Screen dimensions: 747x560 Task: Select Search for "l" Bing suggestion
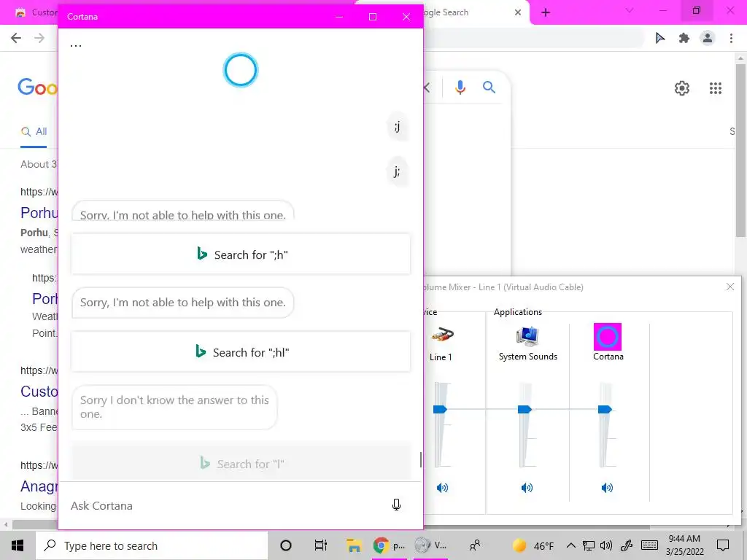pyautogui.click(x=241, y=463)
